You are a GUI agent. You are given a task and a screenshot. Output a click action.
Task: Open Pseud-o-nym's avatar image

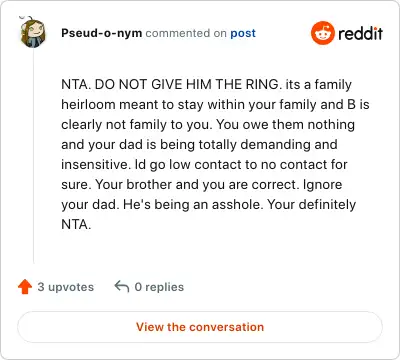tap(32, 32)
